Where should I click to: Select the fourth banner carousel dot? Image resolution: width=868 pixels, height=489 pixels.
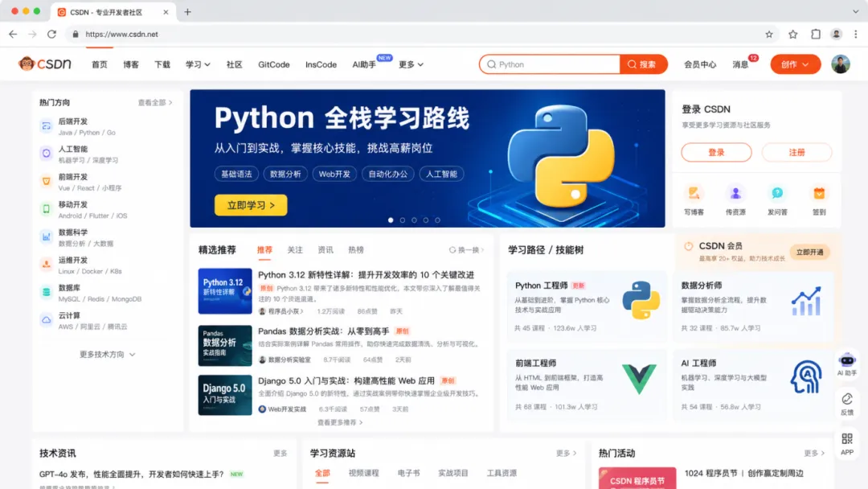tap(426, 220)
